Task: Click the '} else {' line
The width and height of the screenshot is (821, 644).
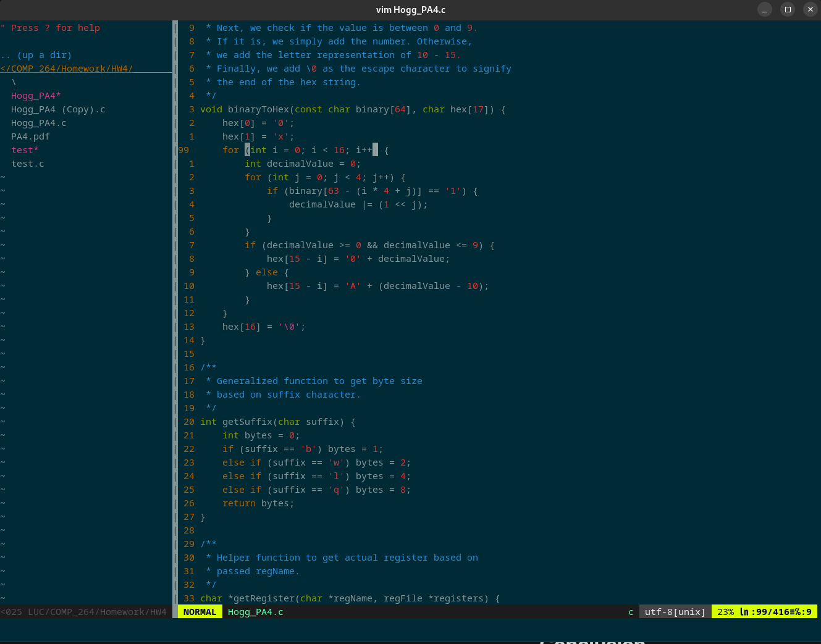Action: coord(267,272)
